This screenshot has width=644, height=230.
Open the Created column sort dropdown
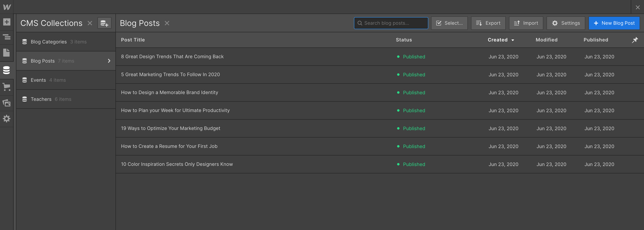coord(513,40)
